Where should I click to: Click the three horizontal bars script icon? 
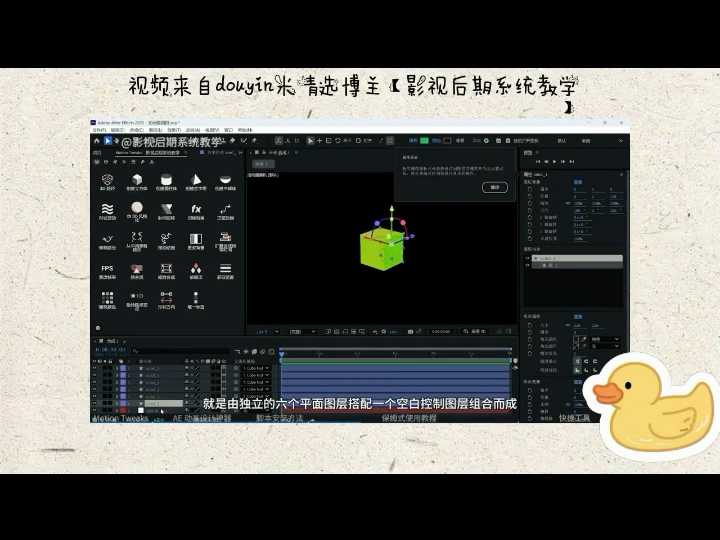click(225, 268)
